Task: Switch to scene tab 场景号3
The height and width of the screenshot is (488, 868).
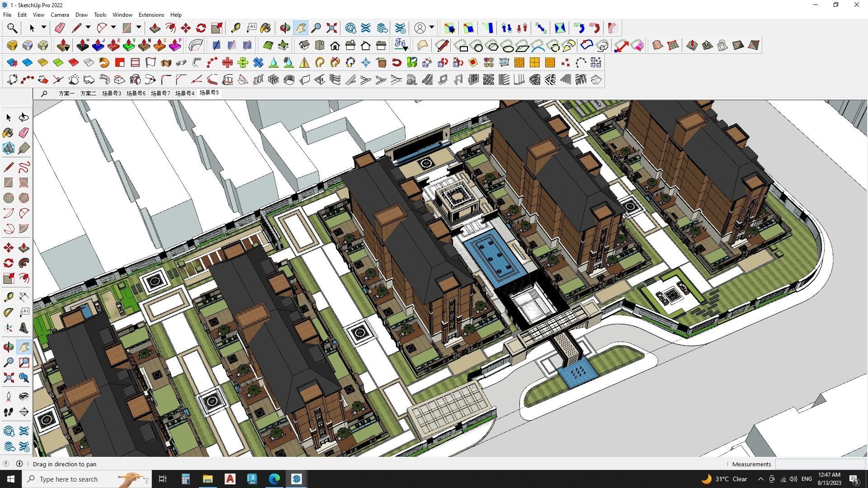Action: (x=111, y=94)
